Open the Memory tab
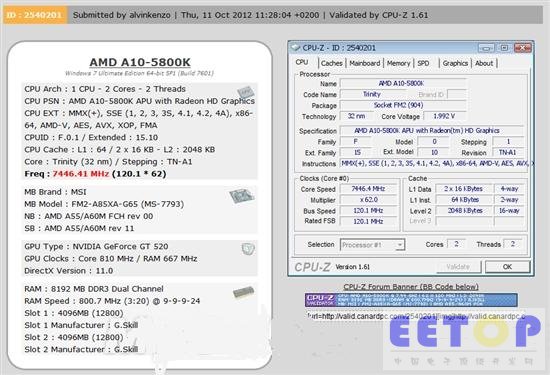The image size is (550, 375). [398, 63]
